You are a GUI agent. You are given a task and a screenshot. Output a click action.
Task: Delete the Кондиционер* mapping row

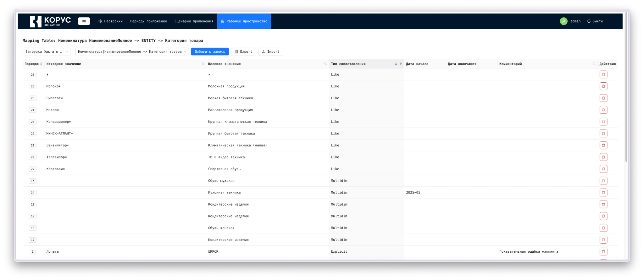tap(603, 122)
